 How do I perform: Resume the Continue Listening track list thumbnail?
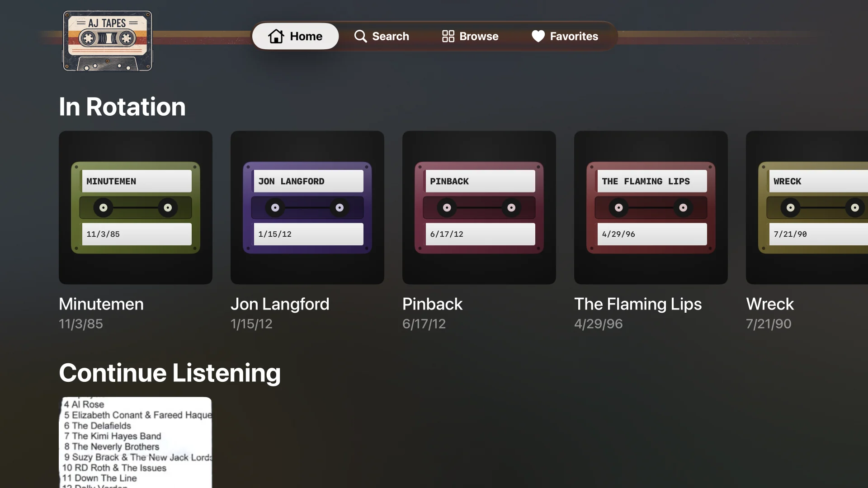click(x=136, y=442)
